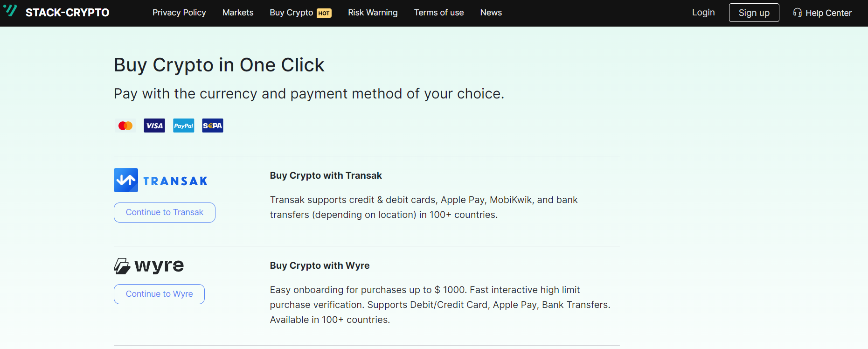Click the Transak provider logo
This screenshot has width=868, height=349.
click(160, 180)
